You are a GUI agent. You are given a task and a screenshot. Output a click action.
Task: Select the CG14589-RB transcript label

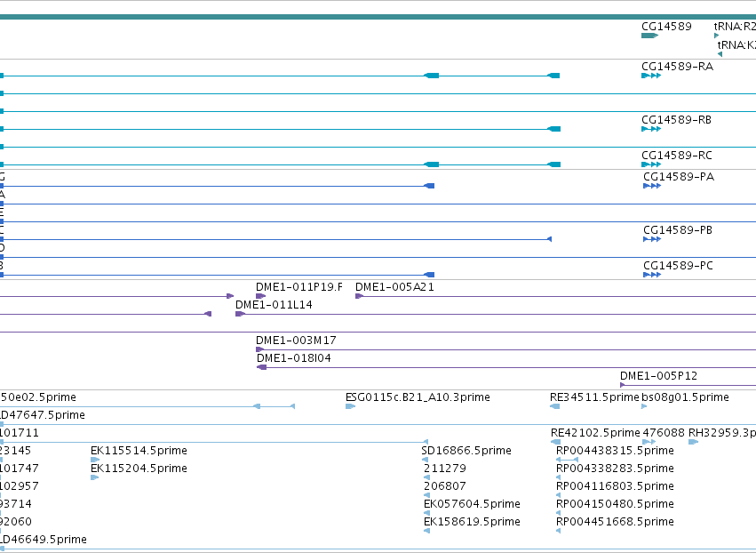(676, 120)
